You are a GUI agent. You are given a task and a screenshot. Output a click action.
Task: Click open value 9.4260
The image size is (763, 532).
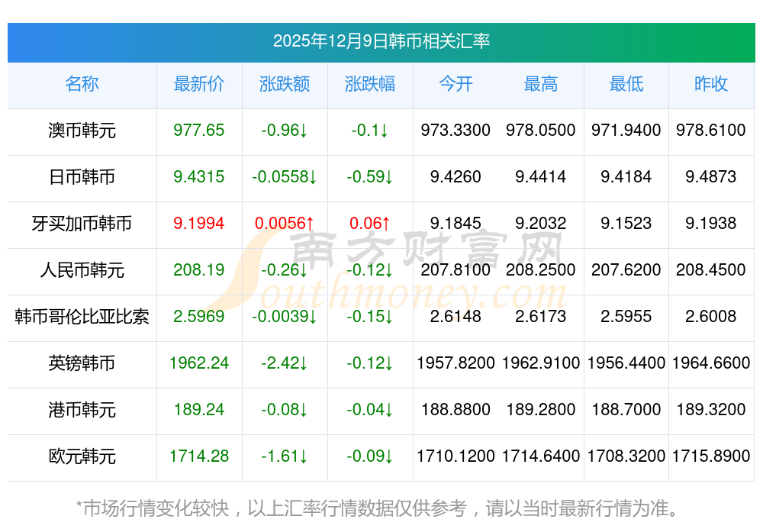(456, 176)
